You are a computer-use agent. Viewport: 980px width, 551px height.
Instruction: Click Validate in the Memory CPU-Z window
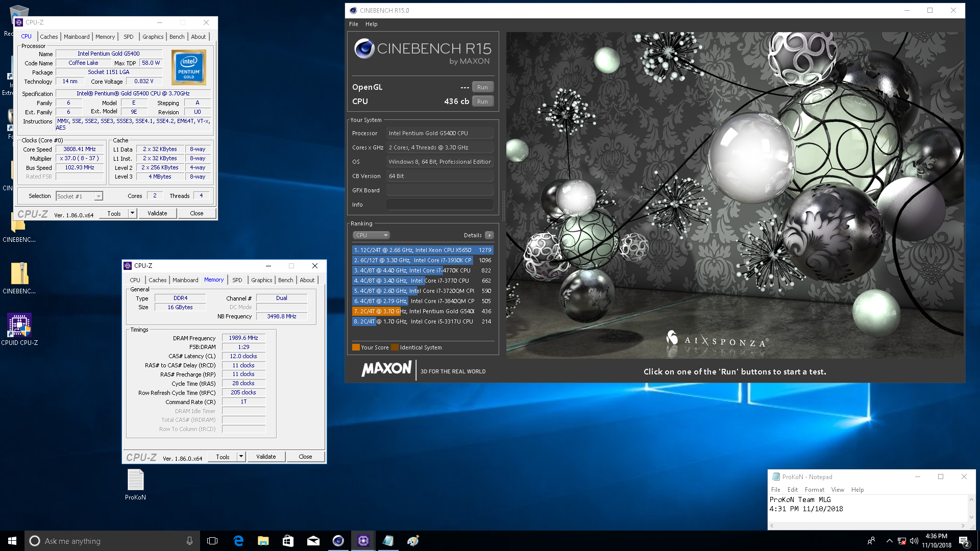(266, 457)
